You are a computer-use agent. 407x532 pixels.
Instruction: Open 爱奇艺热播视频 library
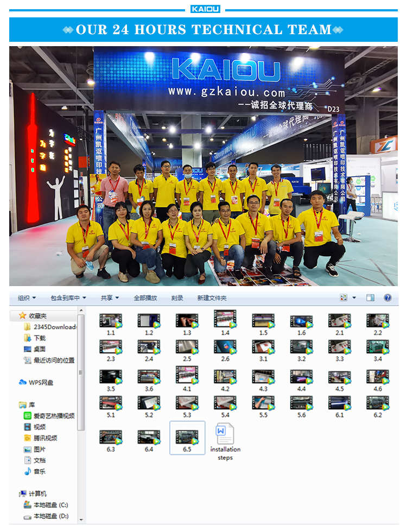tap(49, 416)
